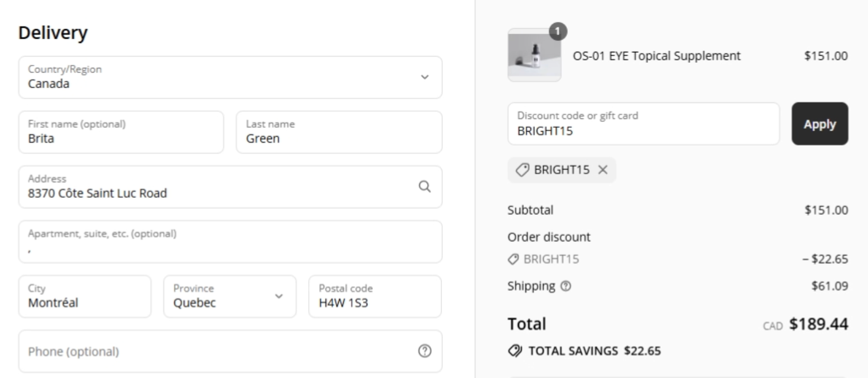868x378 pixels.
Task: Click the quantity badge on product thumbnail
Action: [558, 31]
